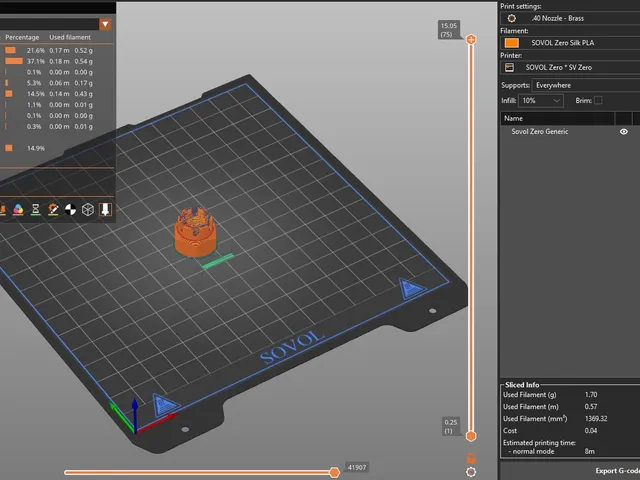Click the Used Filament (m) value 0.57
The height and width of the screenshot is (480, 640).
[x=591, y=407]
